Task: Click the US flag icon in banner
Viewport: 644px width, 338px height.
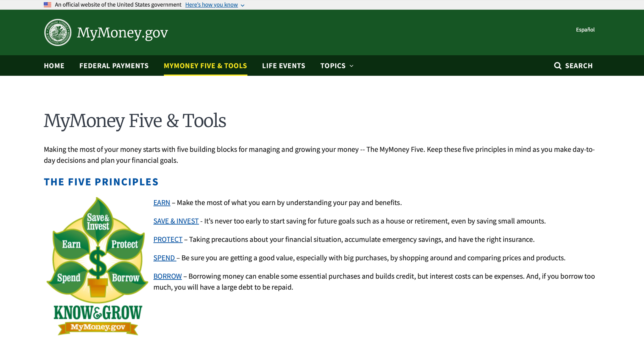Action: click(47, 5)
